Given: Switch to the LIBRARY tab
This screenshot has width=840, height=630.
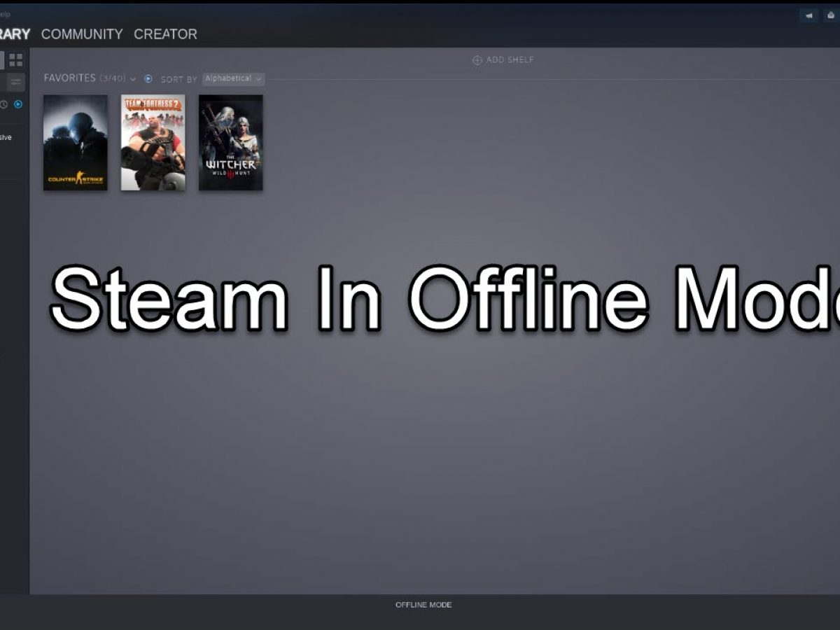Looking at the screenshot, I should (15, 34).
